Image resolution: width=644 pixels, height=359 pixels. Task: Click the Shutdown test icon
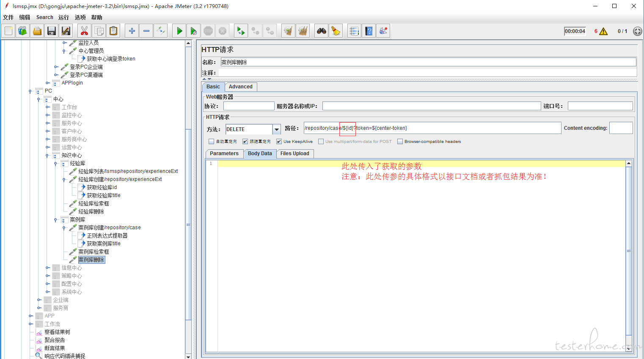click(223, 31)
